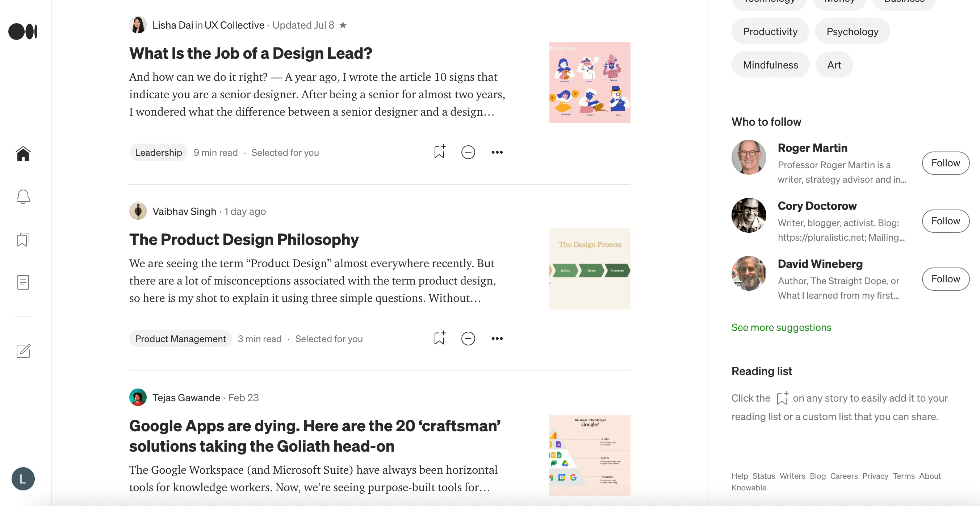Click the Medium home icon in sidebar

(23, 154)
